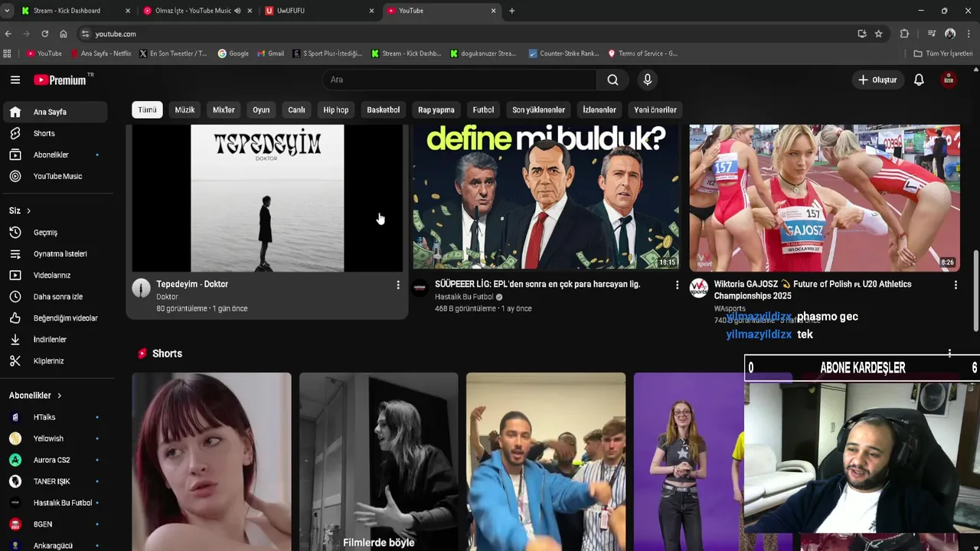Click the Hastalık Bu Futbol channel avatar

click(x=420, y=288)
